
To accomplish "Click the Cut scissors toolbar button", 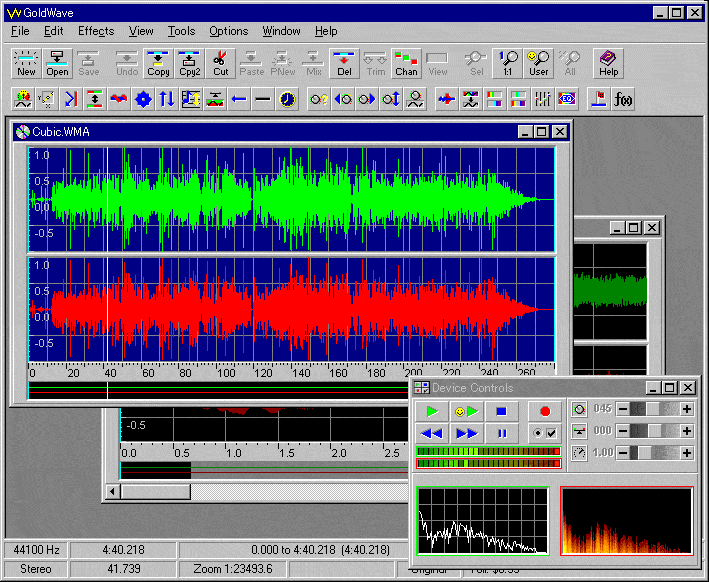I will (221, 63).
